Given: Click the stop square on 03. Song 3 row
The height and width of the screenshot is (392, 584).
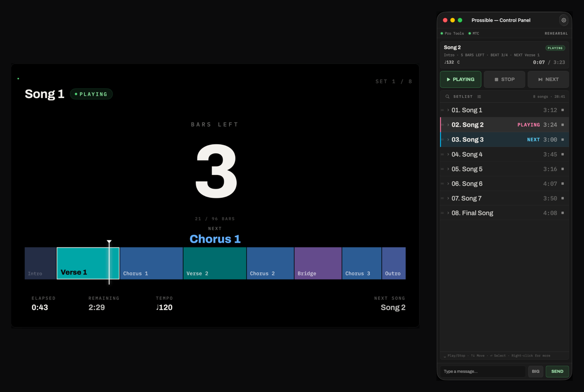Looking at the screenshot, I should (x=563, y=140).
